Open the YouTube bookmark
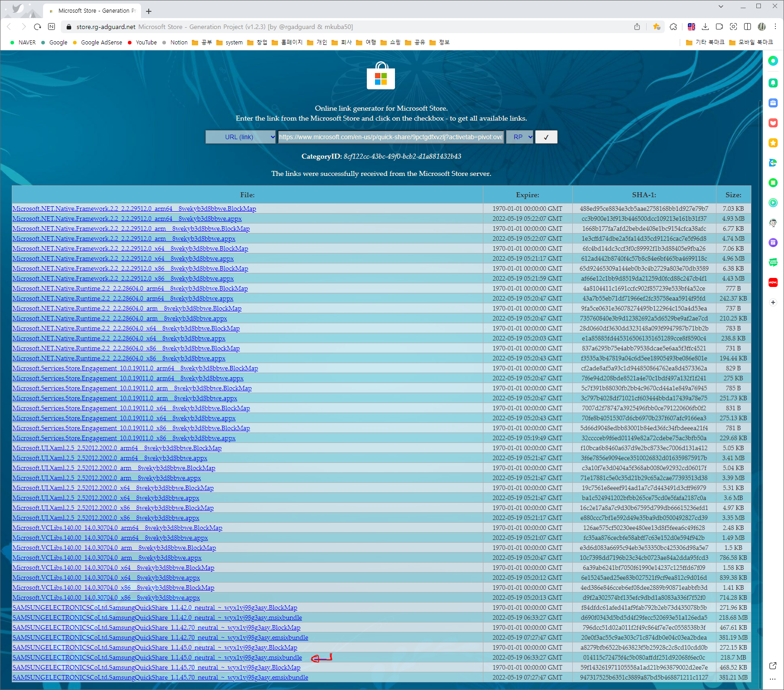This screenshot has height=690, width=784. [x=142, y=43]
